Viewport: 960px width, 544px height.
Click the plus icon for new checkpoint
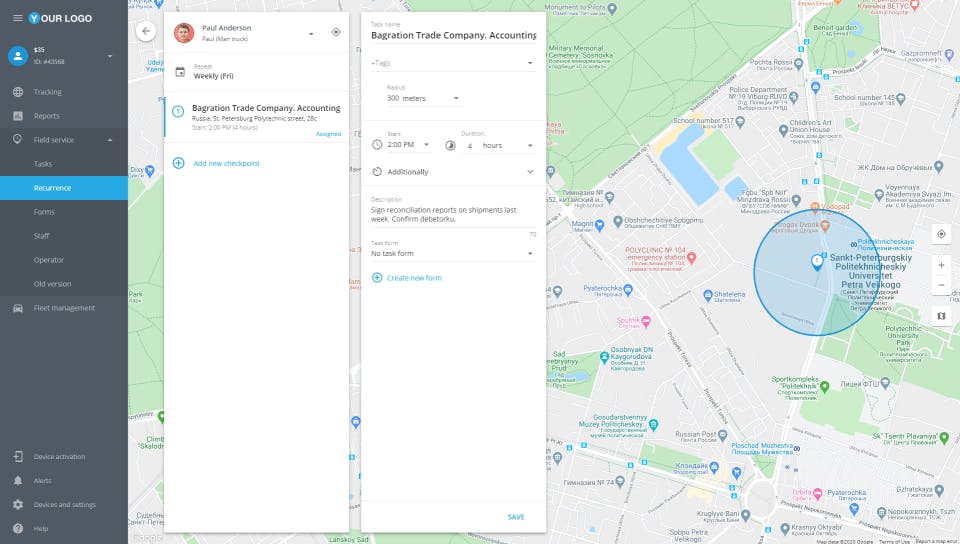pos(178,163)
